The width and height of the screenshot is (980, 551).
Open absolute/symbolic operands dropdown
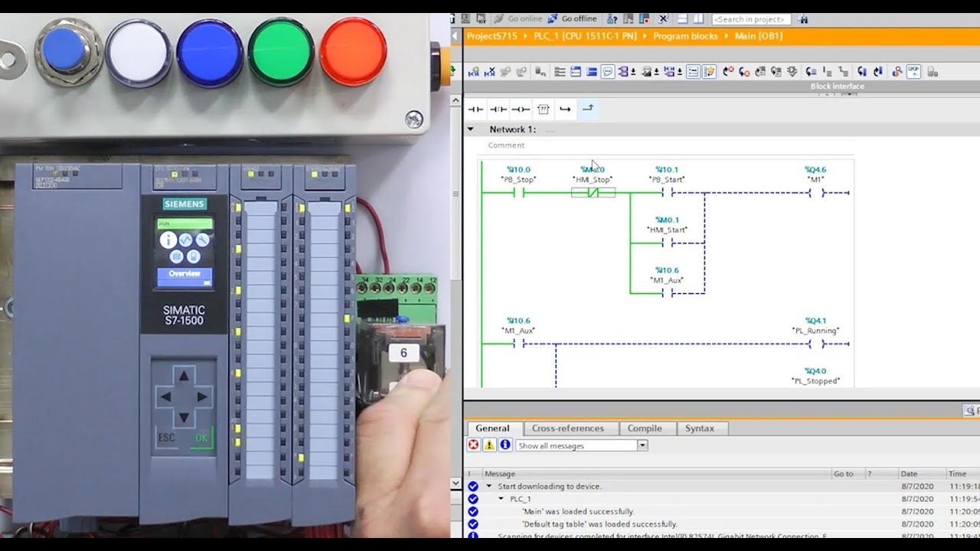(x=633, y=72)
